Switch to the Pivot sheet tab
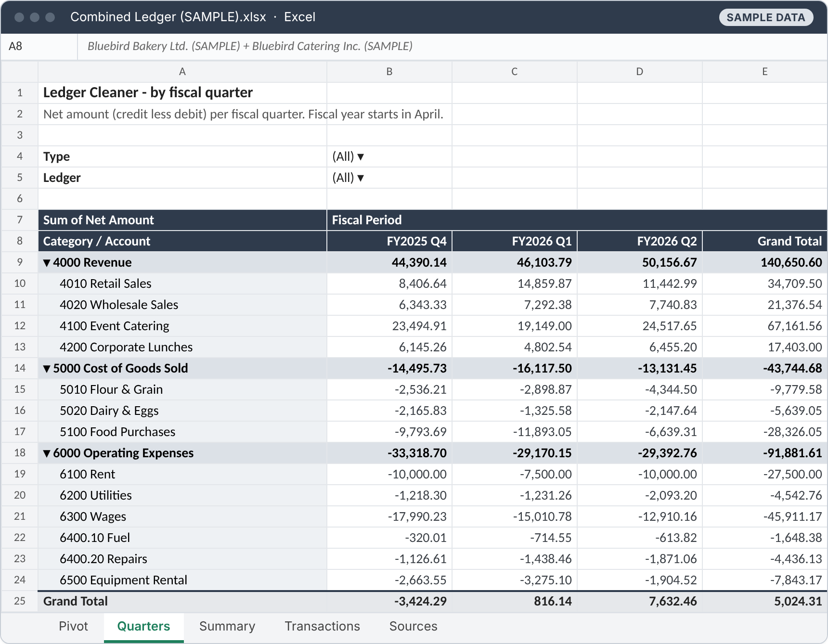This screenshot has height=644, width=828. coord(73,626)
